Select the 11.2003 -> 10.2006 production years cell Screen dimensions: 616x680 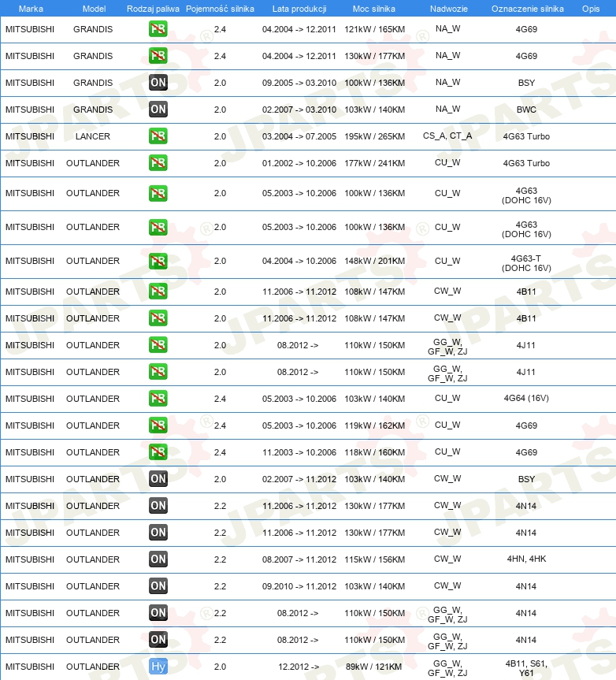(299, 452)
